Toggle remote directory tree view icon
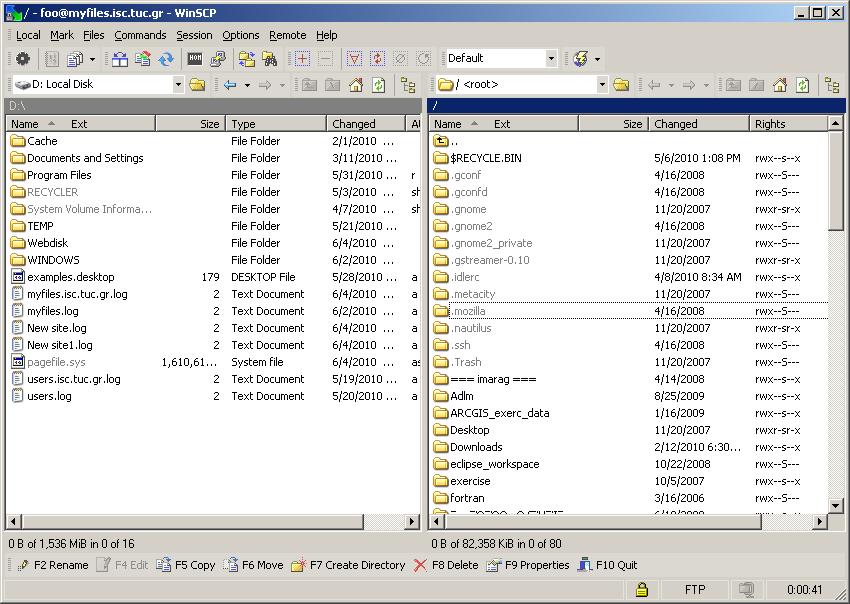This screenshot has width=850, height=604. pos(832,85)
